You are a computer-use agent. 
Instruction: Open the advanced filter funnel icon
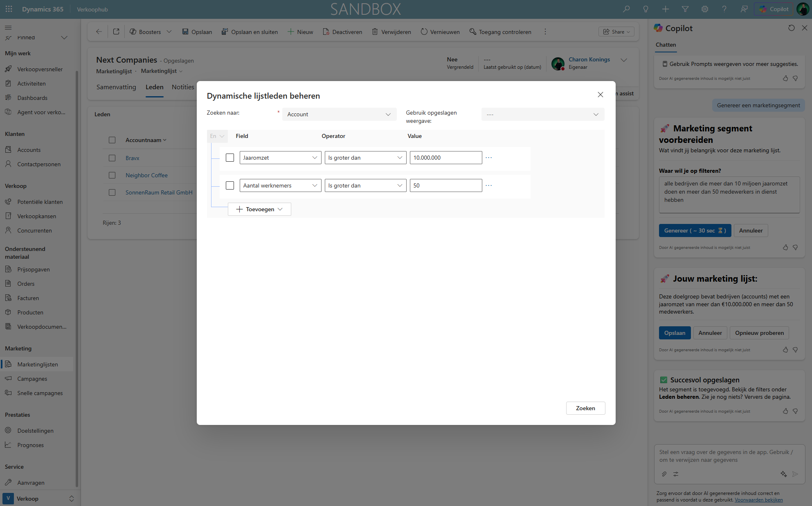point(685,9)
